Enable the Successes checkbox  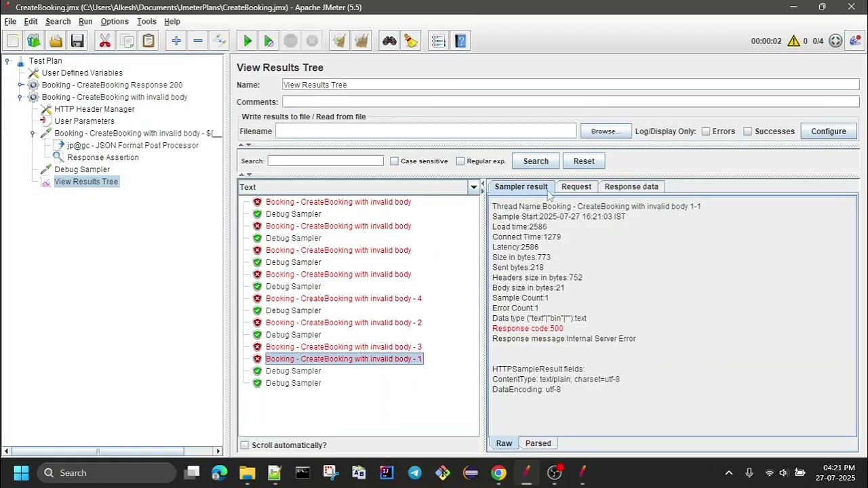(x=748, y=131)
